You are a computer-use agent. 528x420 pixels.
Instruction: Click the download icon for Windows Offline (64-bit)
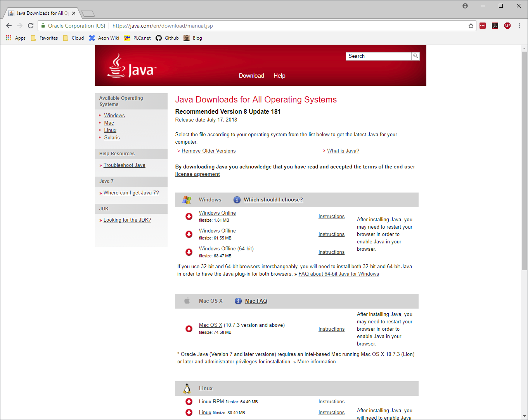[189, 252]
